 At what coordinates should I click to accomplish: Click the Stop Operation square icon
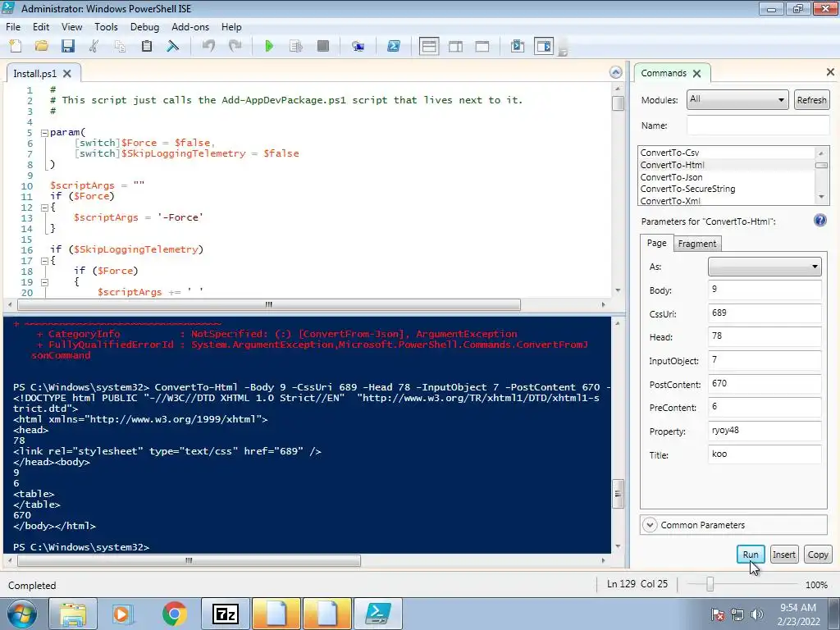coord(323,46)
